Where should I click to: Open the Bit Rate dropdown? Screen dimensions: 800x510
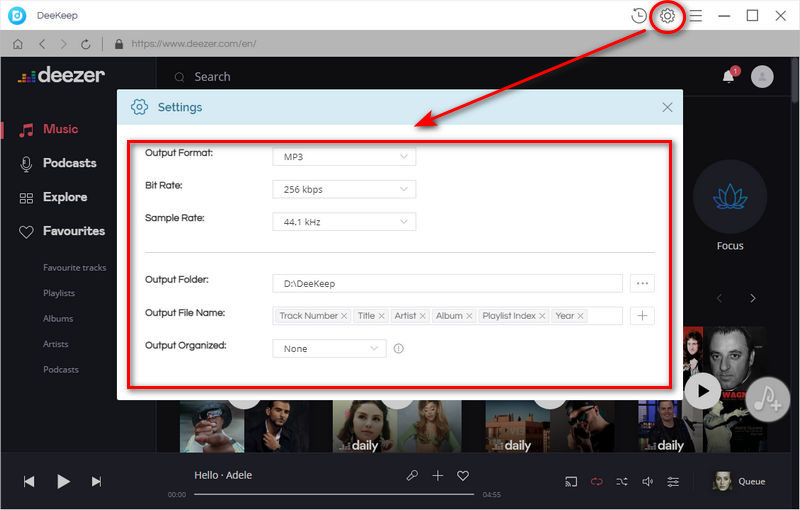[344, 189]
